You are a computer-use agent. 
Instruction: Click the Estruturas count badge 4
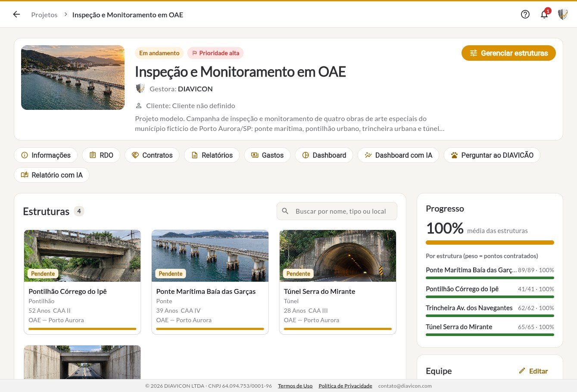(x=79, y=211)
